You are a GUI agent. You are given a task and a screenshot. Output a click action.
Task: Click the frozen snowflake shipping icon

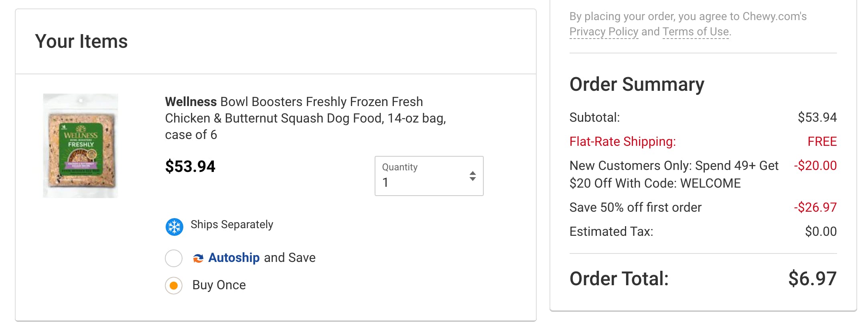pos(174,227)
